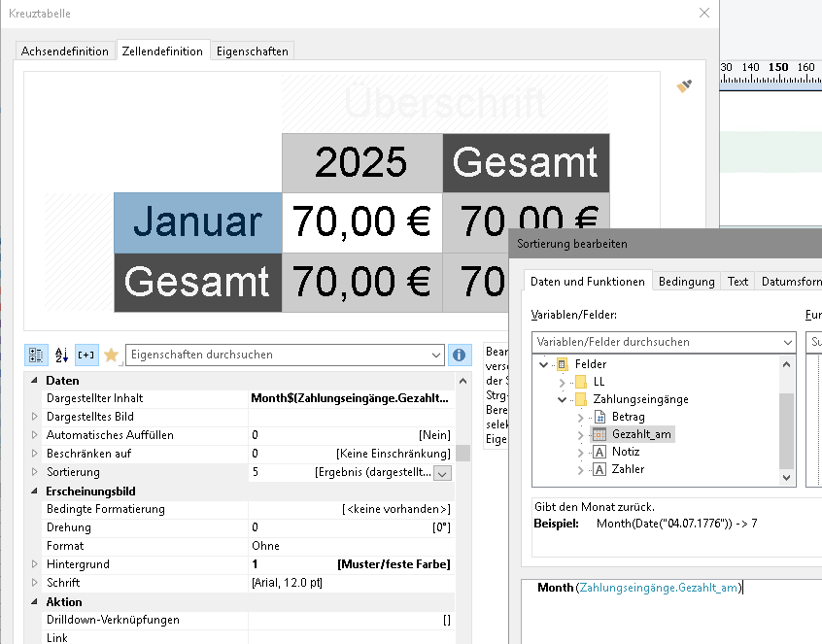
Task: Expand the Zahler field node
Action: click(580, 470)
